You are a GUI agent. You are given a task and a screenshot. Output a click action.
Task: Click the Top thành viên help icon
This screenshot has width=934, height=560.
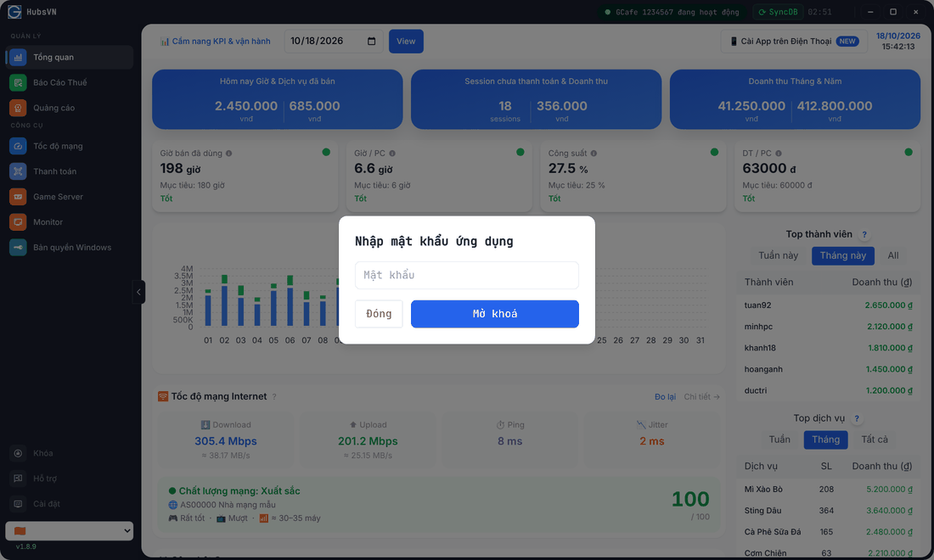click(x=864, y=234)
